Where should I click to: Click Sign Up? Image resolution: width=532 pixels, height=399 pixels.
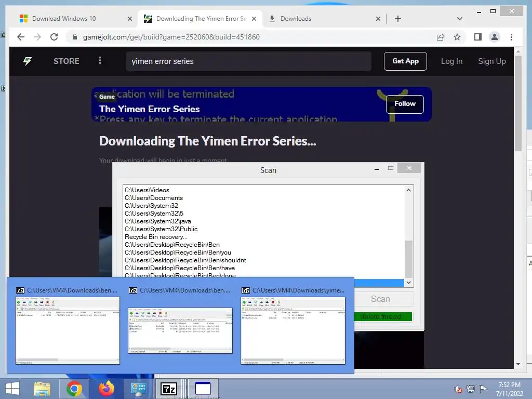(x=491, y=61)
